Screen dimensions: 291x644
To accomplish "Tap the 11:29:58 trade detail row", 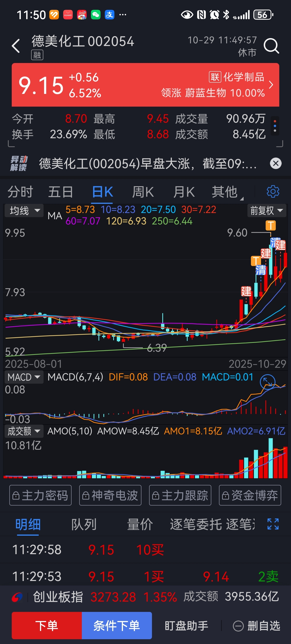I will 145,550.
